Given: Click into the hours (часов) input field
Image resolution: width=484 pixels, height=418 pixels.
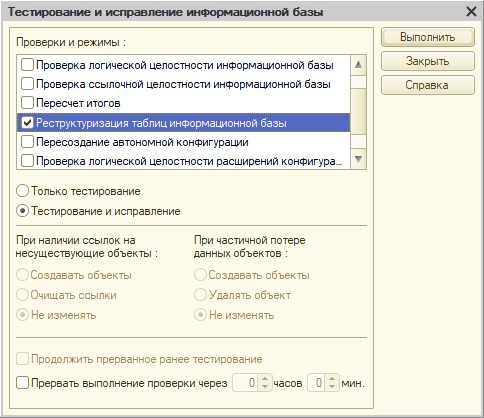Looking at the screenshot, I should point(246,383).
